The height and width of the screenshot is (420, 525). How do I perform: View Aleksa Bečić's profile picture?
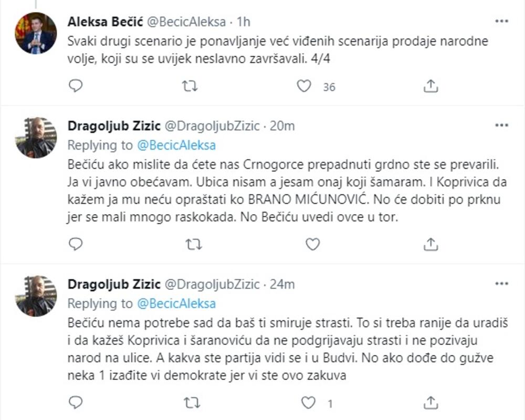[36, 34]
